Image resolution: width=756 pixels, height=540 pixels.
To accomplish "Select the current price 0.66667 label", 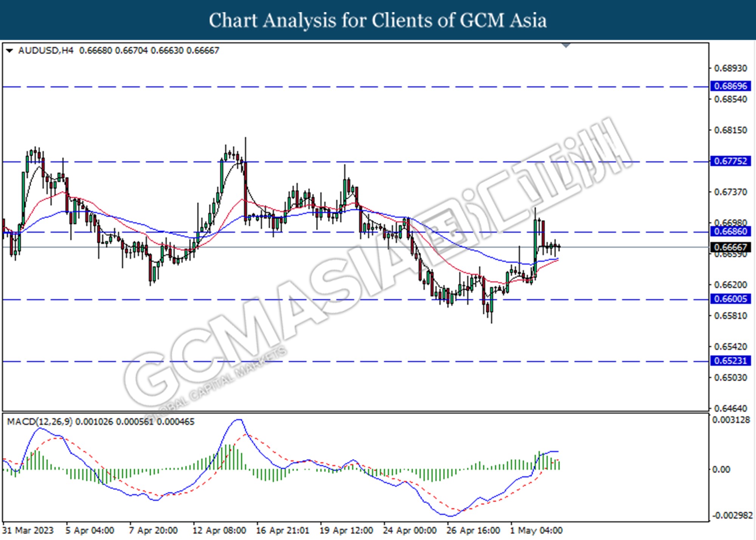I will (x=731, y=247).
